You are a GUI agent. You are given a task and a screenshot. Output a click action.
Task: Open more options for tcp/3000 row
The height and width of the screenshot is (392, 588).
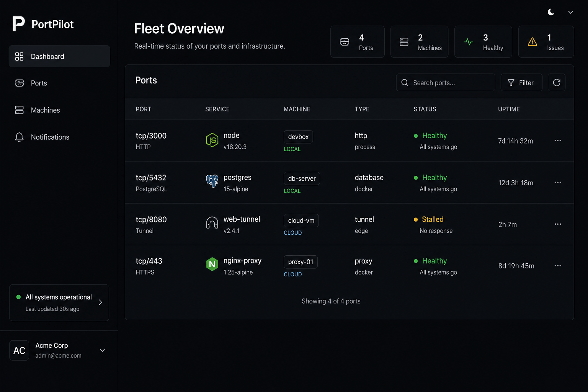click(x=558, y=140)
